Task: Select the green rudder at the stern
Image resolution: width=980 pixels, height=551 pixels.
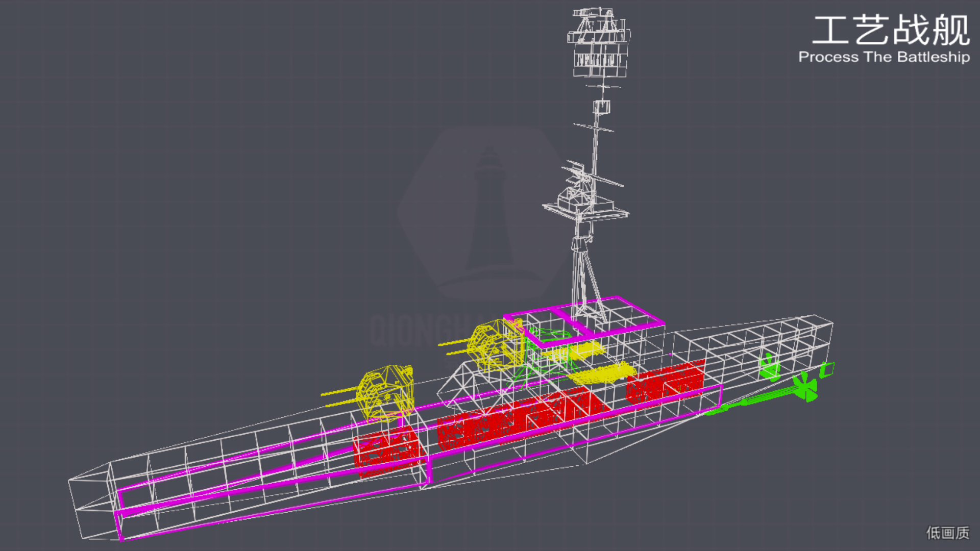Action: 827,369
